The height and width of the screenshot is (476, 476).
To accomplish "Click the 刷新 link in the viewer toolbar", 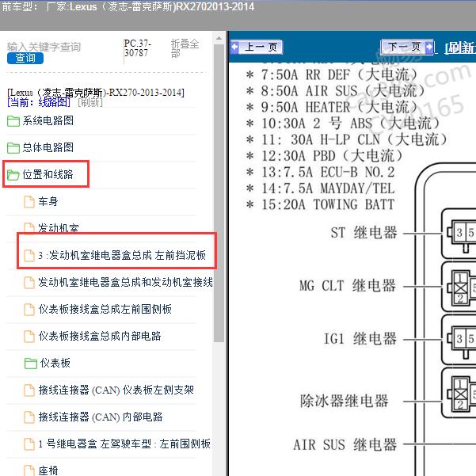I will click(x=460, y=48).
